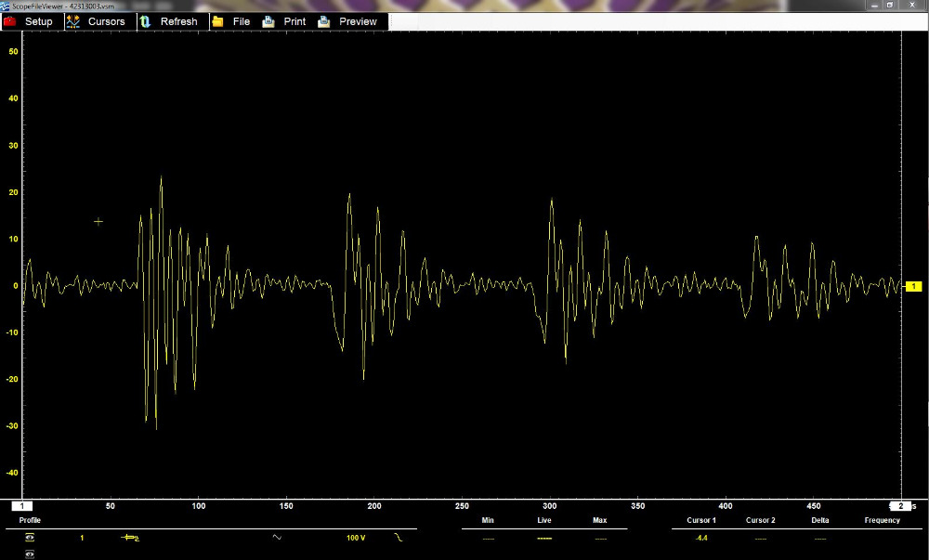Open the Setup toolbar button
The width and height of the screenshot is (929, 560).
32,21
